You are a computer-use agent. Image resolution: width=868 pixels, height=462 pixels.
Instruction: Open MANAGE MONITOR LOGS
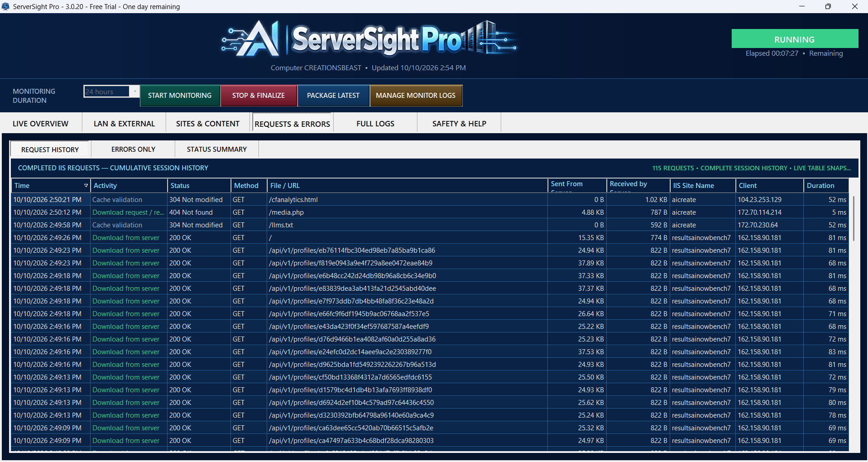(416, 96)
